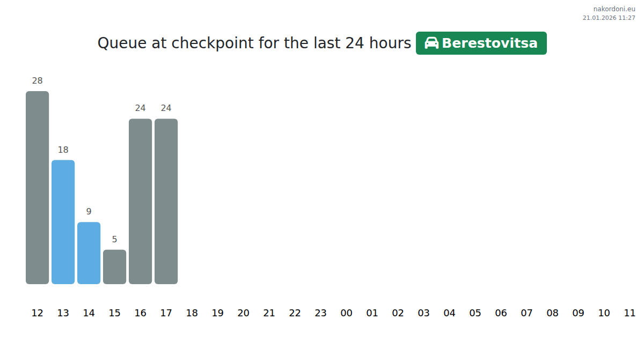Click the value label 9 above the bar
Screen dimensions: 644x349
tap(89, 212)
